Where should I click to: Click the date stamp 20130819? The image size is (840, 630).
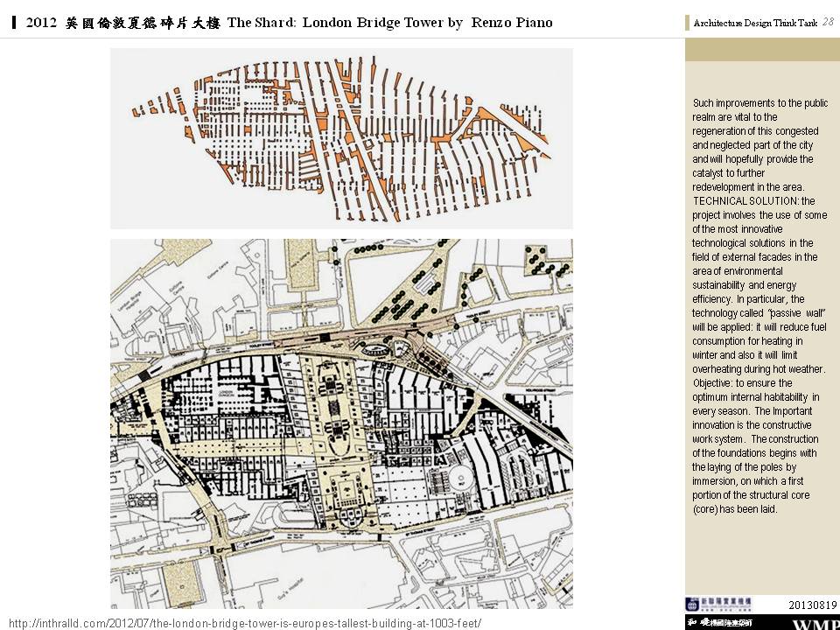click(813, 605)
